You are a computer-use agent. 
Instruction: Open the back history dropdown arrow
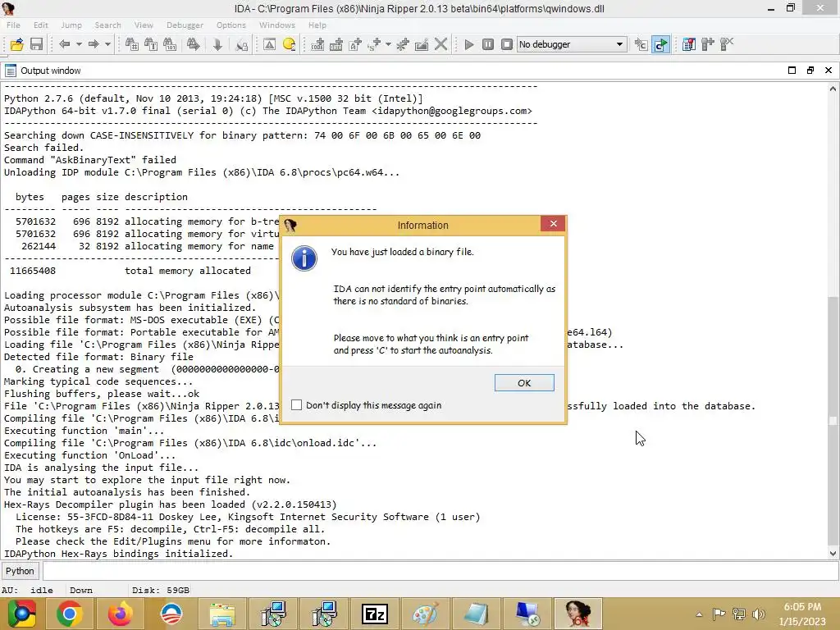(x=79, y=44)
